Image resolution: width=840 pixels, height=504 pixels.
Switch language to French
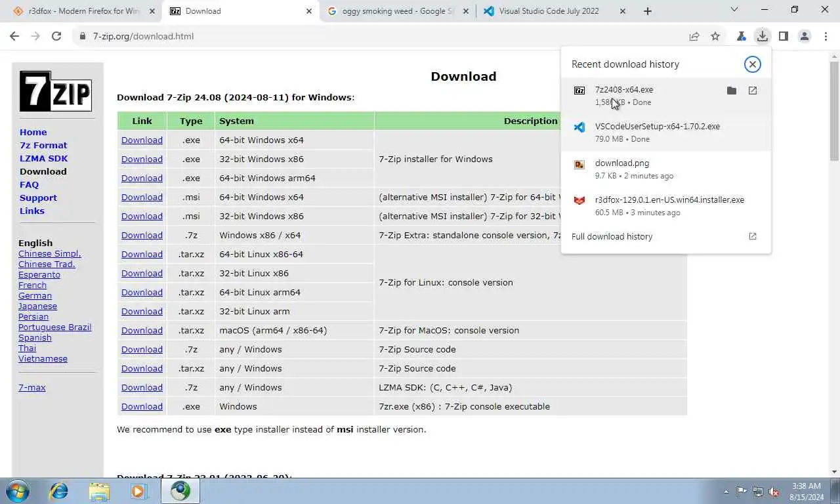tap(32, 285)
